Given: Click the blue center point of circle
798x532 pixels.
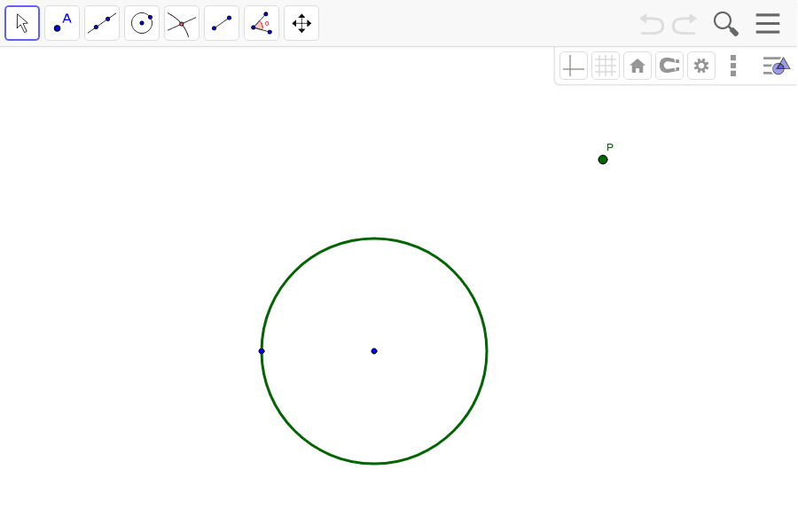Looking at the screenshot, I should [374, 351].
